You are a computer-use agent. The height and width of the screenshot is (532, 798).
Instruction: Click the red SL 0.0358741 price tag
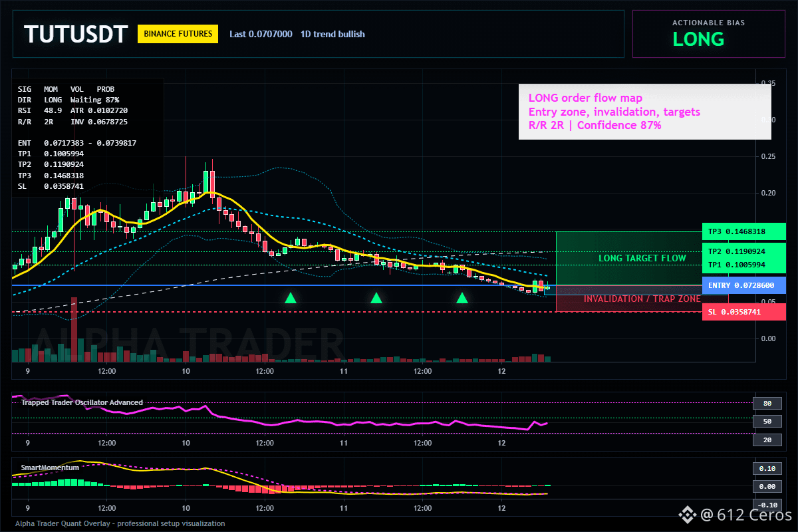pyautogui.click(x=743, y=312)
